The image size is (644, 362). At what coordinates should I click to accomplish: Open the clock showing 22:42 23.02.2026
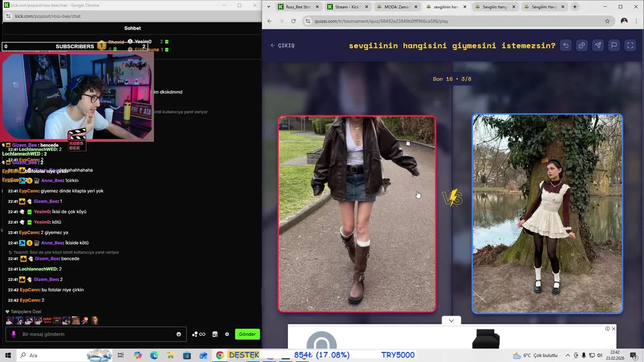point(615,355)
